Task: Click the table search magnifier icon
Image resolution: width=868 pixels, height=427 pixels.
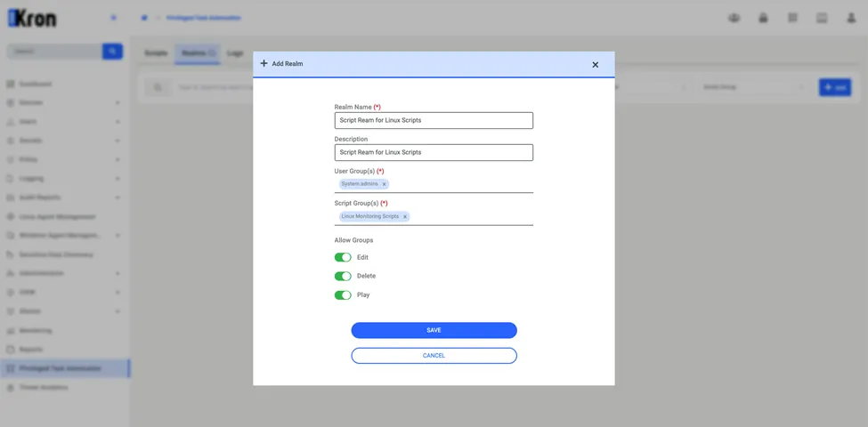Action: coord(158,87)
